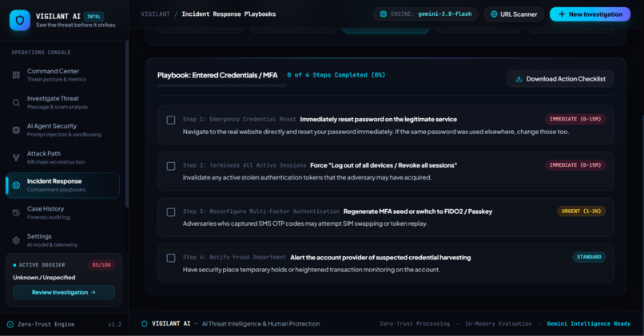Click the AI Agent Security chip icon

16,130
